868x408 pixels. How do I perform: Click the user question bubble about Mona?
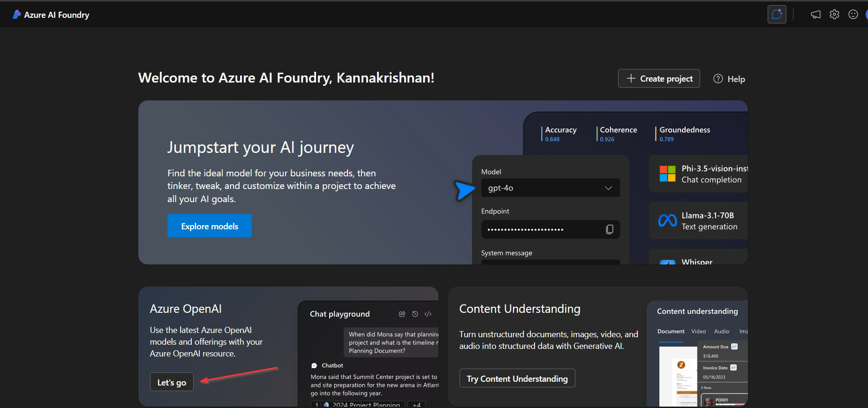(x=391, y=342)
